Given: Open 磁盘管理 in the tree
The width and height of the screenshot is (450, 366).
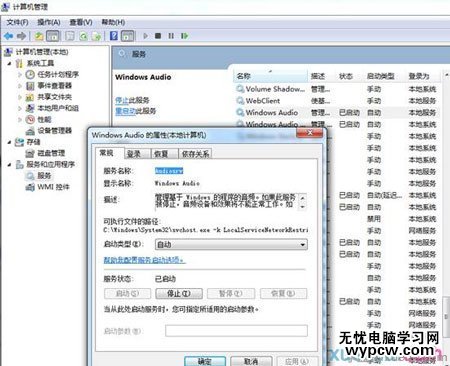Looking at the screenshot, I should 51,153.
